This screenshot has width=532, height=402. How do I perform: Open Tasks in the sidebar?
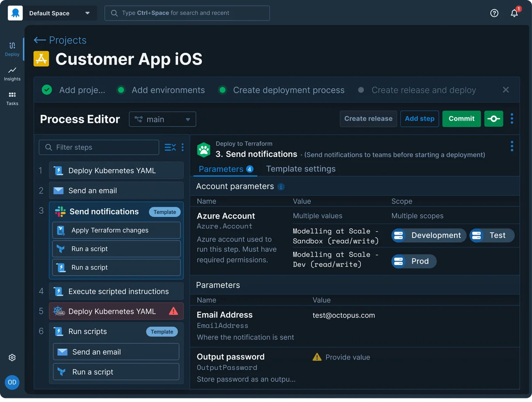tap(12, 98)
